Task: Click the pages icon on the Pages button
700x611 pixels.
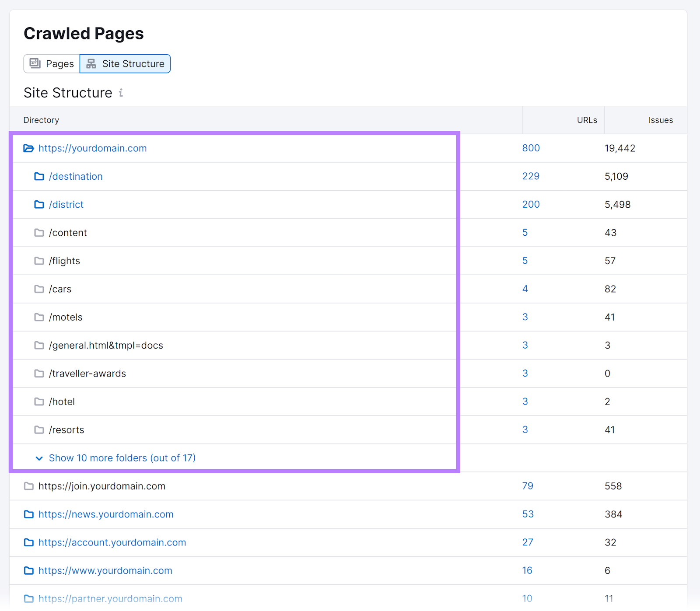Action: (34, 63)
